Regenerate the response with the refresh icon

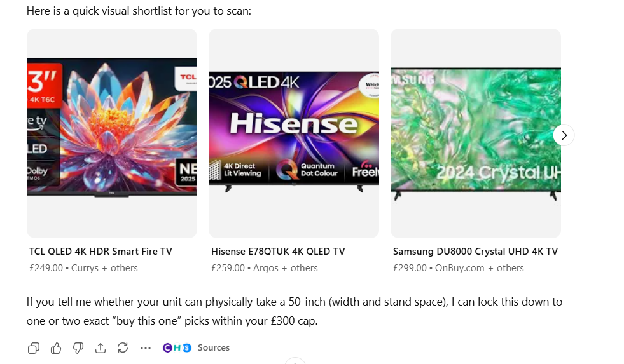(123, 347)
